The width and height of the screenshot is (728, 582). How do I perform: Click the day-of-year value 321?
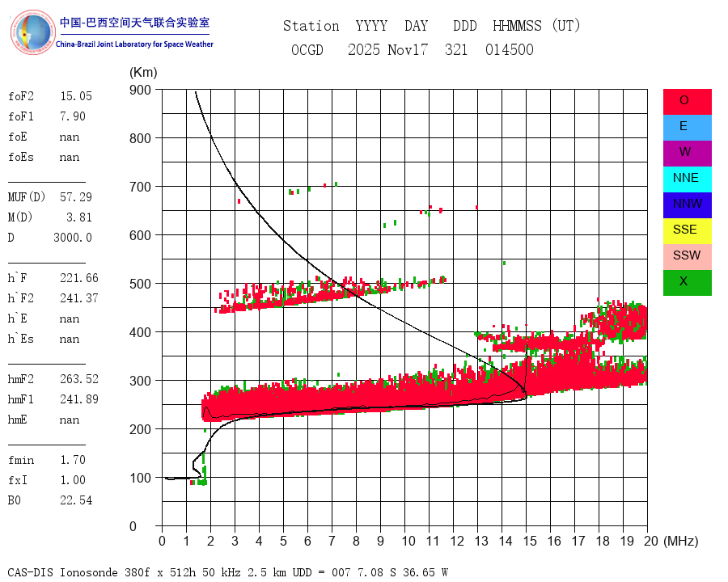point(456,49)
